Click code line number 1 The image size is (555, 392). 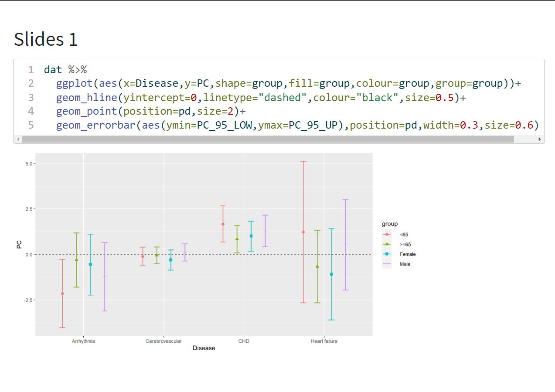(x=31, y=69)
